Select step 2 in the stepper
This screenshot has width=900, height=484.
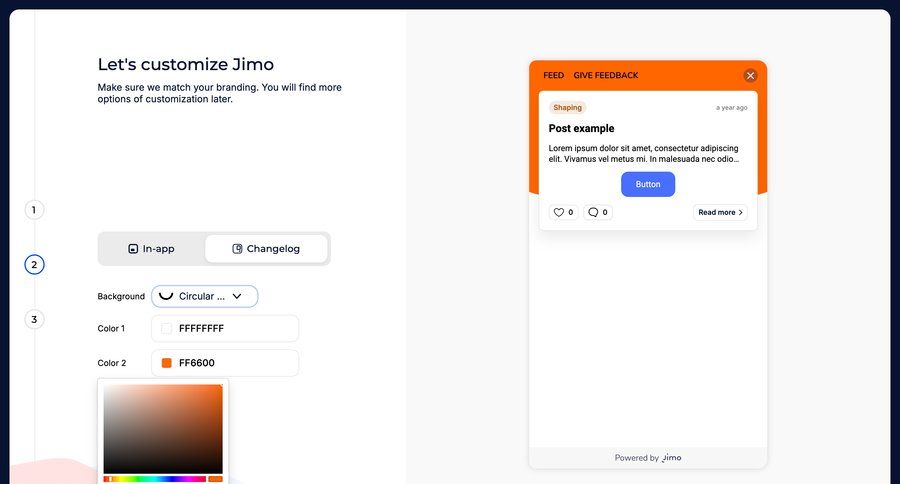[34, 265]
